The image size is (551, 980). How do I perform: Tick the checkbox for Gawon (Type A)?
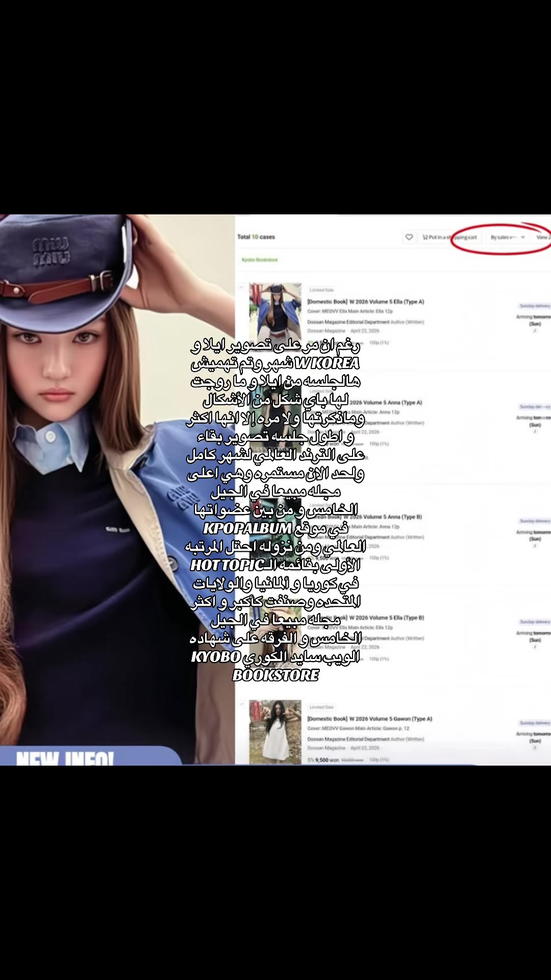(x=241, y=704)
